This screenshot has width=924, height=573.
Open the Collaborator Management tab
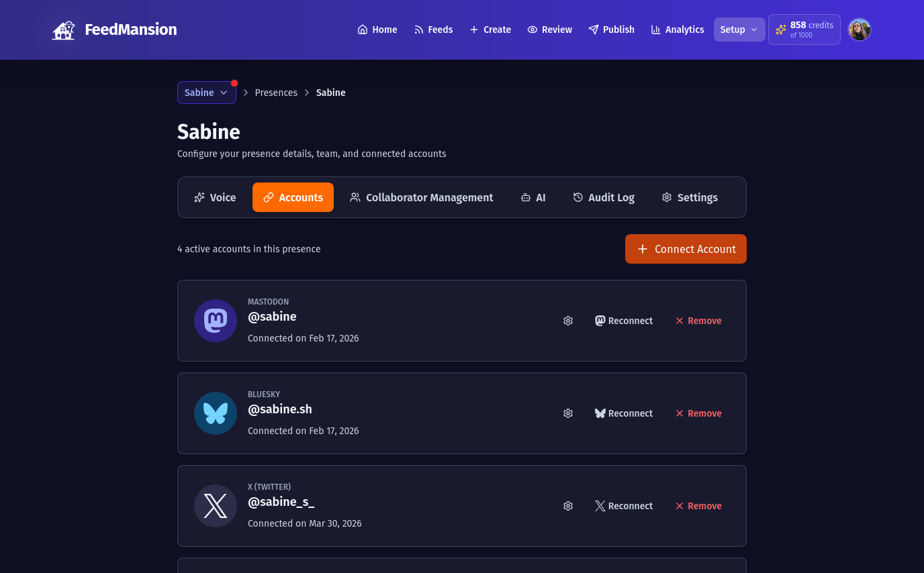(422, 197)
